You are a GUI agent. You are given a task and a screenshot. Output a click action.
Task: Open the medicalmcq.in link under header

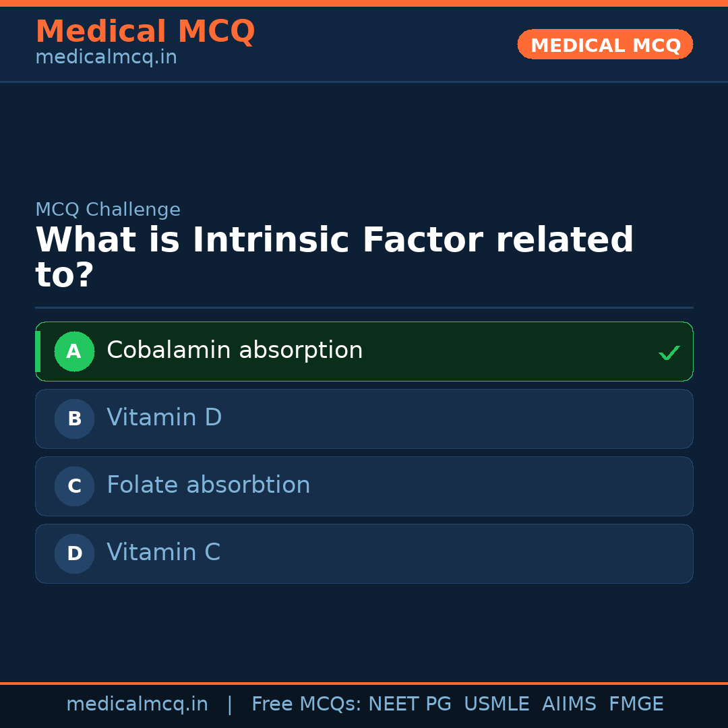[106, 58]
